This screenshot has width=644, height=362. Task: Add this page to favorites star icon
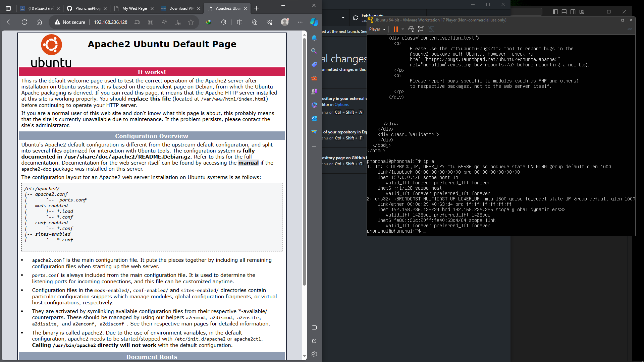point(191,22)
